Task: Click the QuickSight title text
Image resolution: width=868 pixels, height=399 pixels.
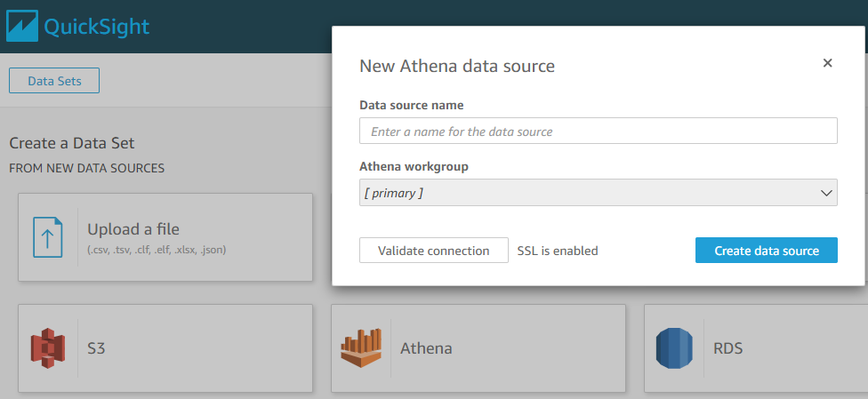Action: [96, 27]
